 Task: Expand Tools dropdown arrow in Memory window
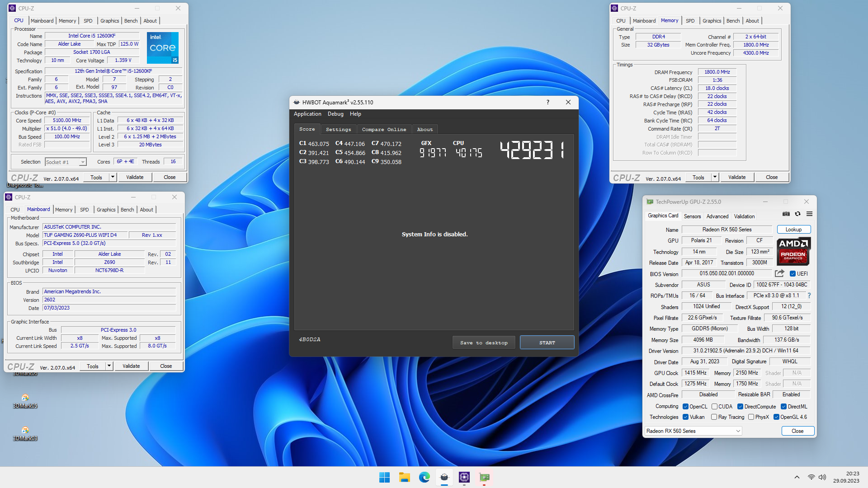[x=715, y=177]
